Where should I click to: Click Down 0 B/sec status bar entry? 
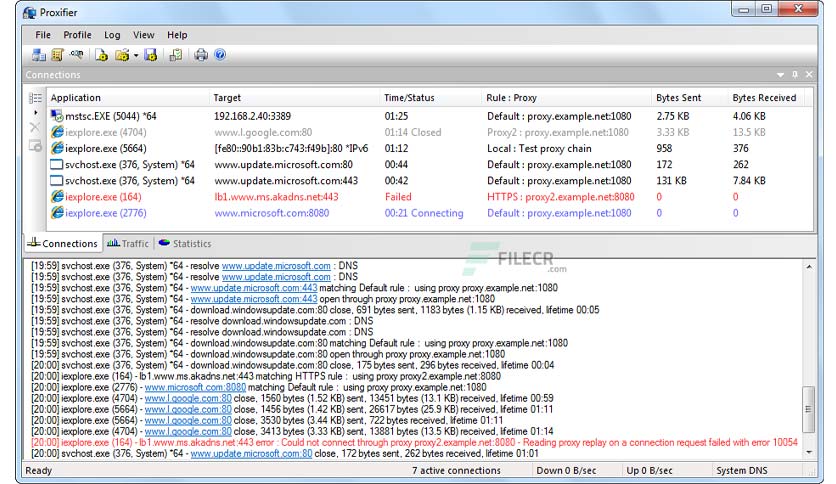[x=566, y=471]
